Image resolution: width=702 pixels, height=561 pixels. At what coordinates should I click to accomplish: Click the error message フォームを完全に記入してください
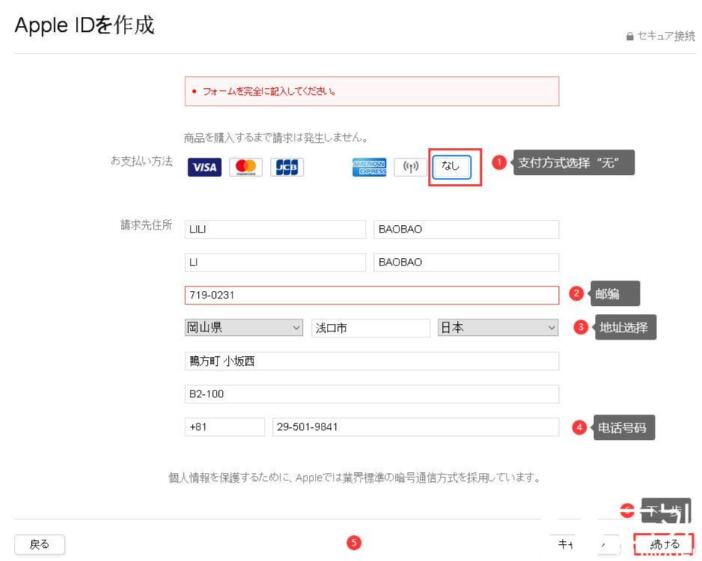pos(269,91)
